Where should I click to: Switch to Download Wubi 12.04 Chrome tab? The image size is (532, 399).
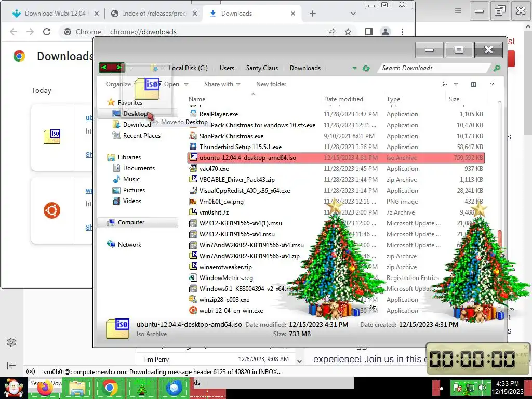55,14
